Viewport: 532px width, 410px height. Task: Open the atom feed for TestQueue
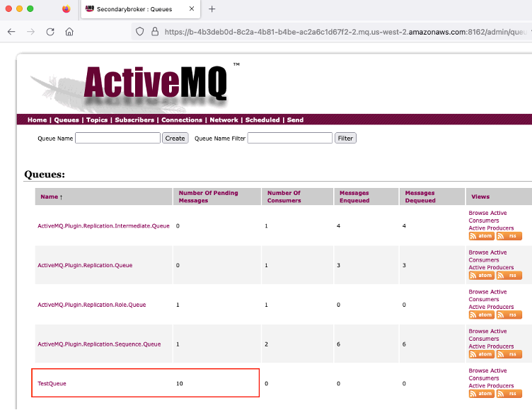[481, 393]
